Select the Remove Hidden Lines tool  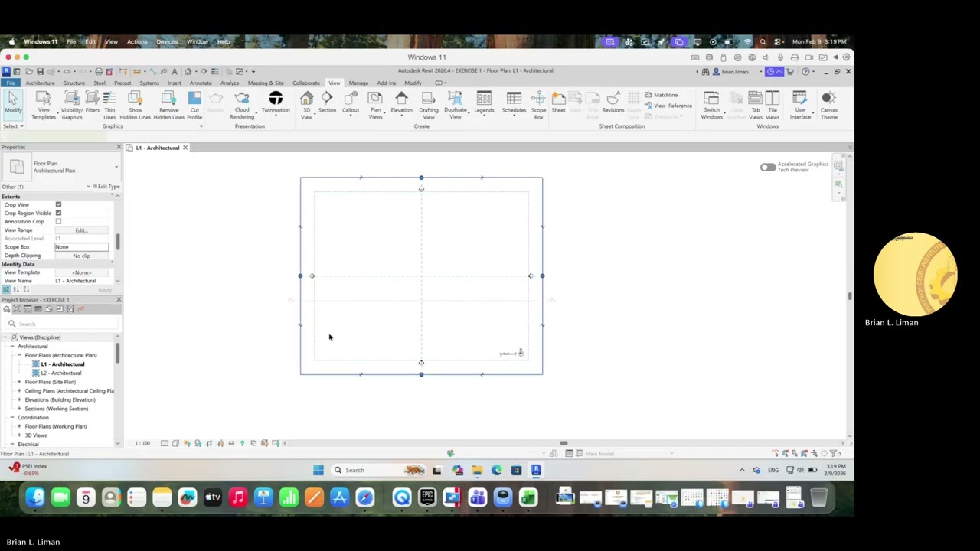pyautogui.click(x=168, y=105)
